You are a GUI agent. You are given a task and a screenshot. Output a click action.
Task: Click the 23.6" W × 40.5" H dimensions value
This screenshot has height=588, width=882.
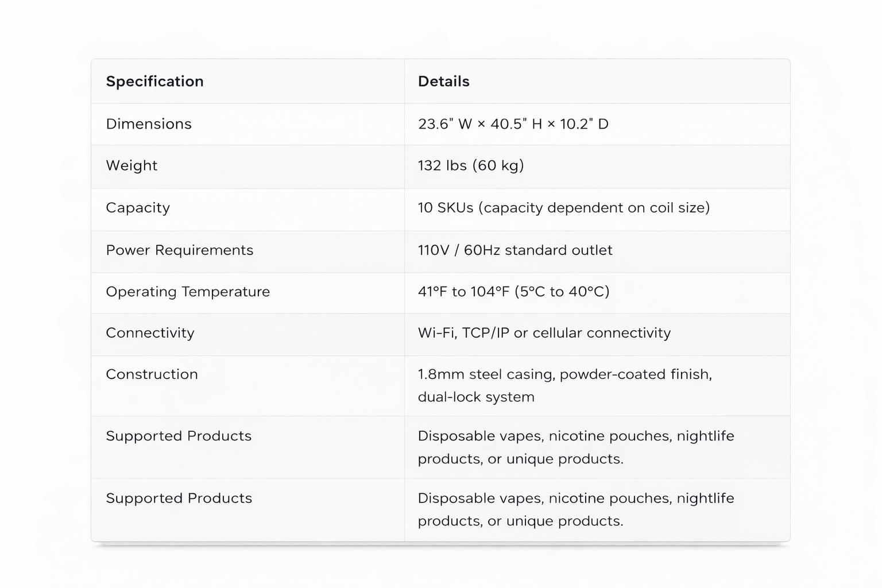click(513, 124)
